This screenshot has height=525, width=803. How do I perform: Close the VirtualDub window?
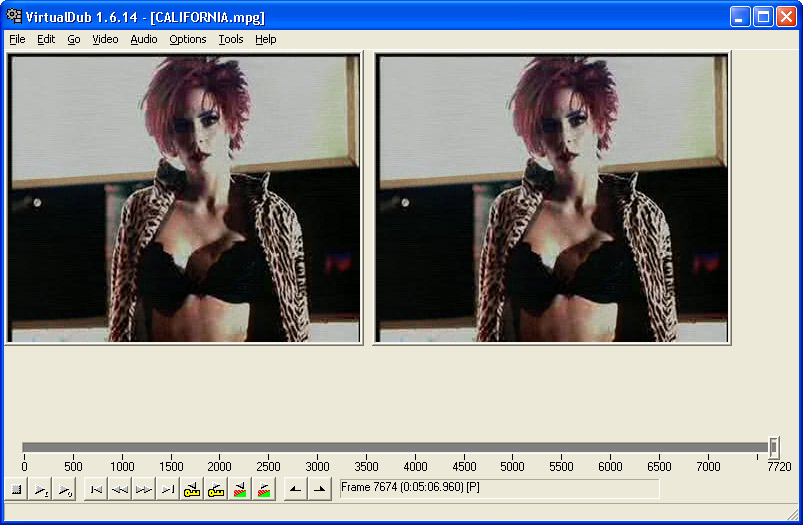click(x=786, y=17)
